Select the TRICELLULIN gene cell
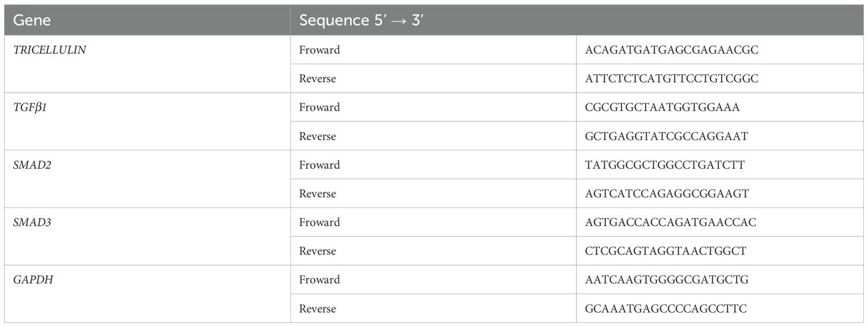This screenshot has width=868, height=327. pyautogui.click(x=50, y=50)
